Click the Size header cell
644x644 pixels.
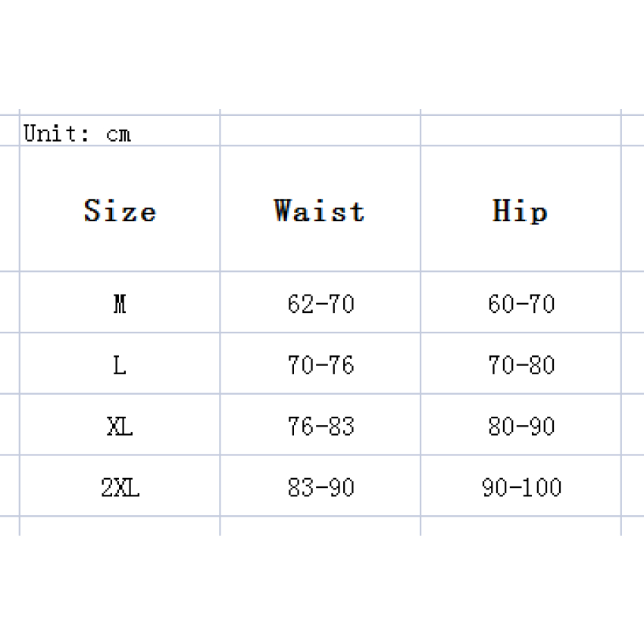tap(120, 208)
